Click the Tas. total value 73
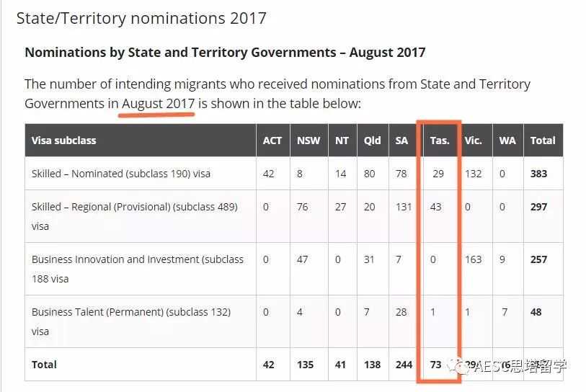 coord(435,365)
